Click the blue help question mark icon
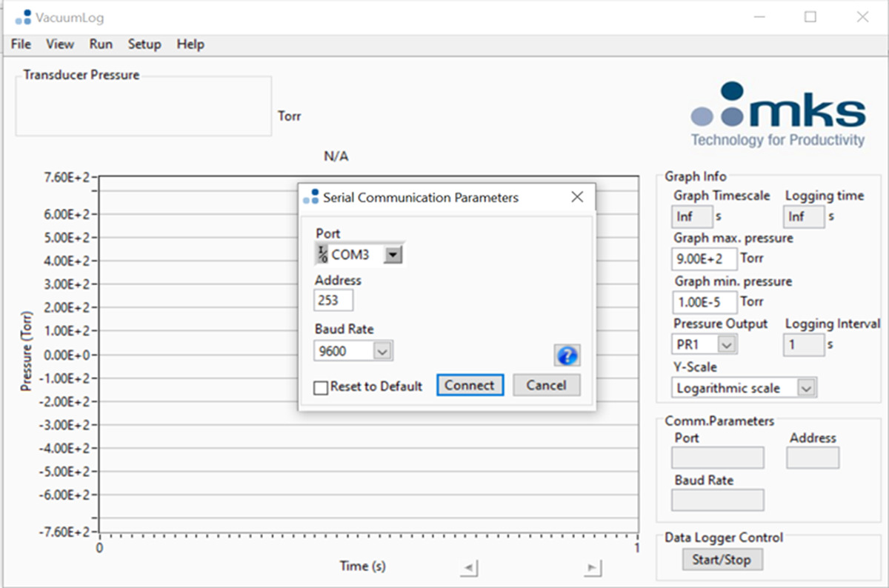Screen dimensions: 889x588 click(567, 355)
